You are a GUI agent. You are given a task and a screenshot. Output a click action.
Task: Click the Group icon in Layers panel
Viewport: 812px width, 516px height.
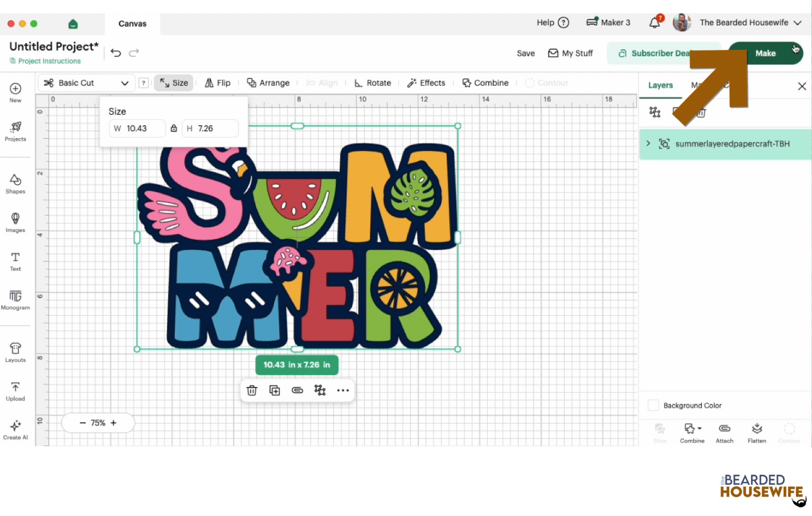point(655,112)
